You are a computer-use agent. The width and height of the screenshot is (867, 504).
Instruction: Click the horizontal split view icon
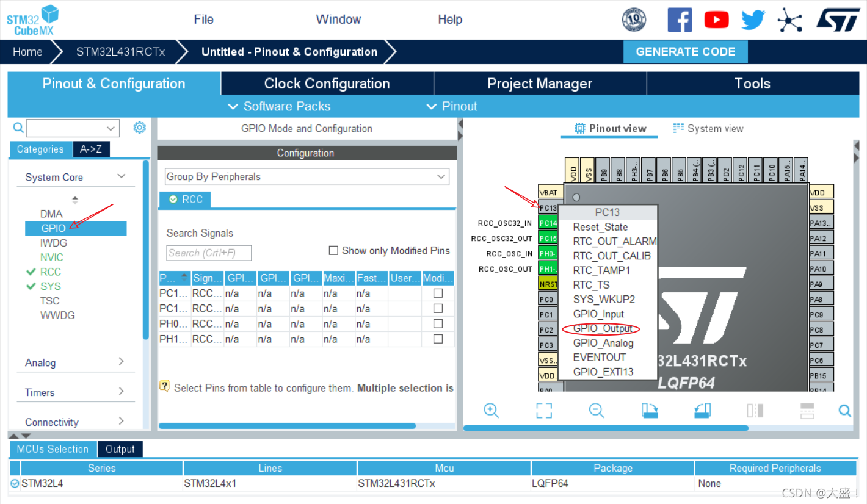(x=807, y=410)
